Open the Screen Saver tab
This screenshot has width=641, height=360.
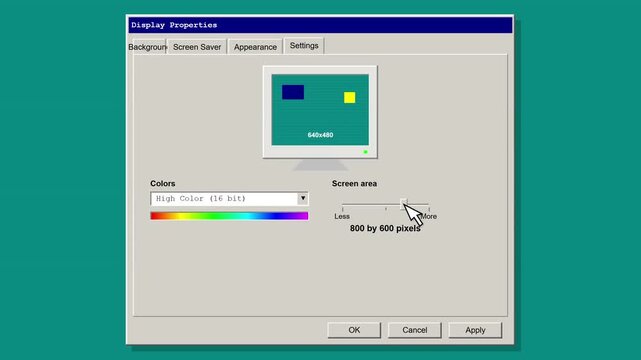pos(197,47)
